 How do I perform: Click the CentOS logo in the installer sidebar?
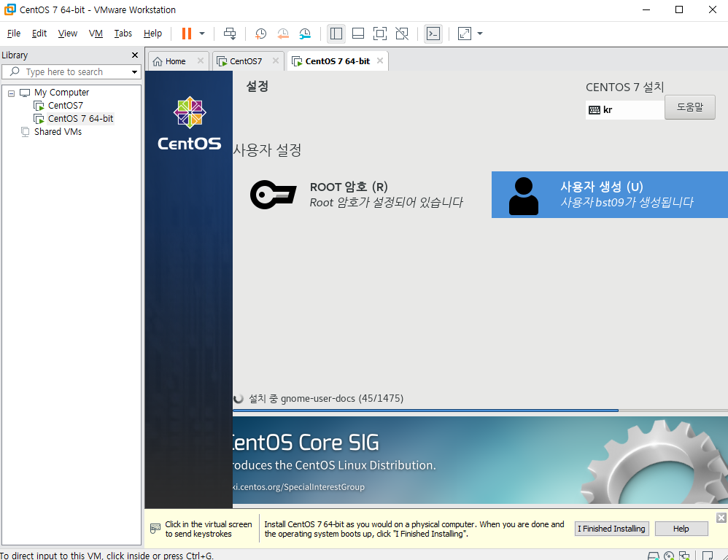tap(190, 123)
